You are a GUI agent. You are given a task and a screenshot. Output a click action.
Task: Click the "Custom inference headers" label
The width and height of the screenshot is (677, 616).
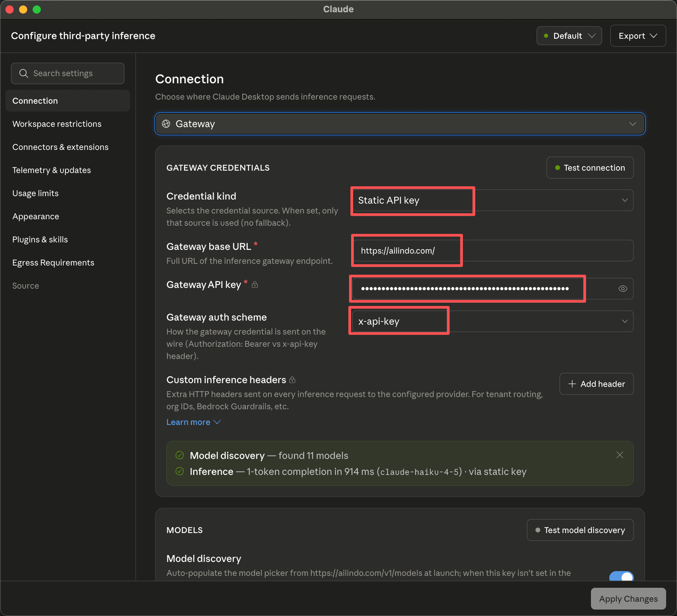click(x=226, y=380)
